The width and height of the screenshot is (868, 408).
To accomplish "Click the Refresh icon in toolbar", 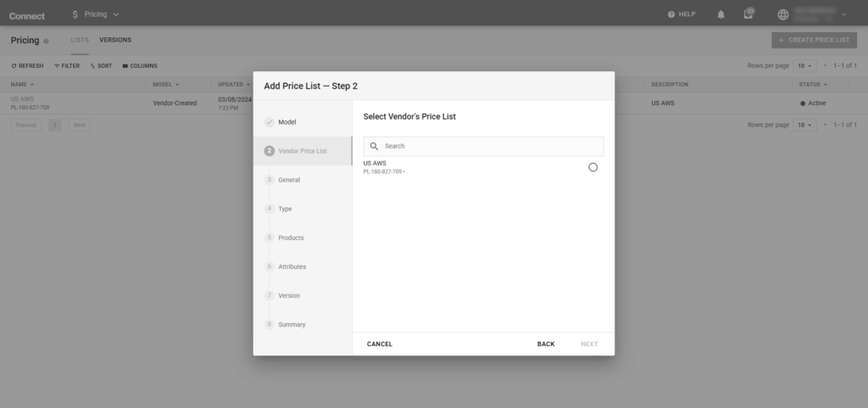I will (14, 65).
